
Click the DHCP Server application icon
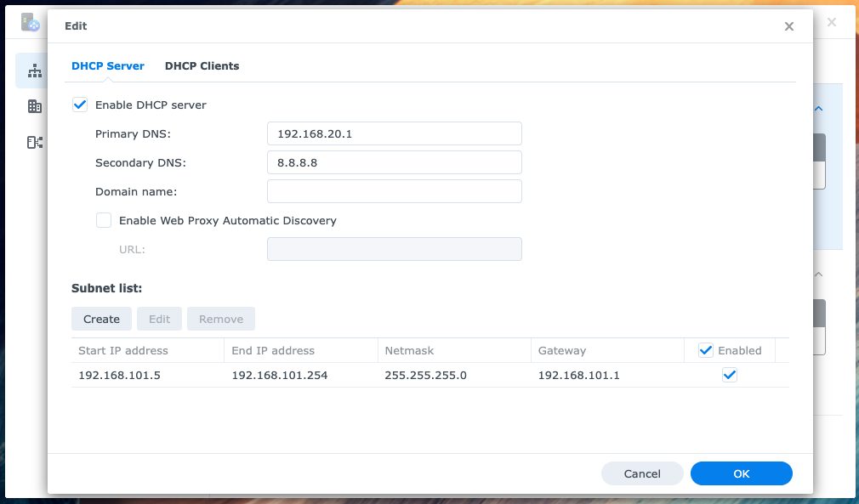tap(30, 23)
